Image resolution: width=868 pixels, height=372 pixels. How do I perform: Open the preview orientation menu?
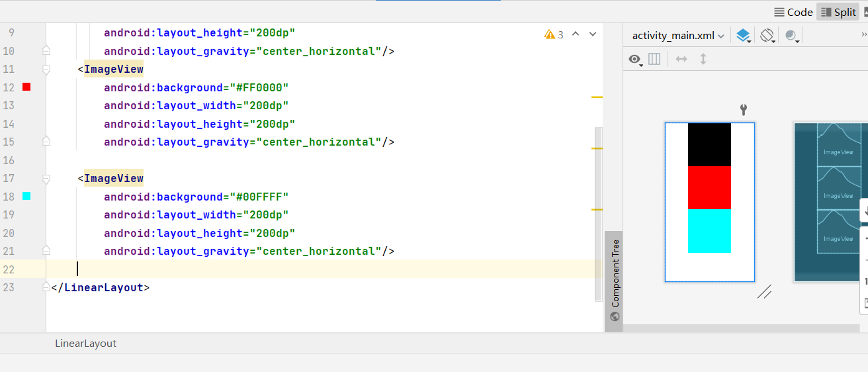click(x=767, y=36)
